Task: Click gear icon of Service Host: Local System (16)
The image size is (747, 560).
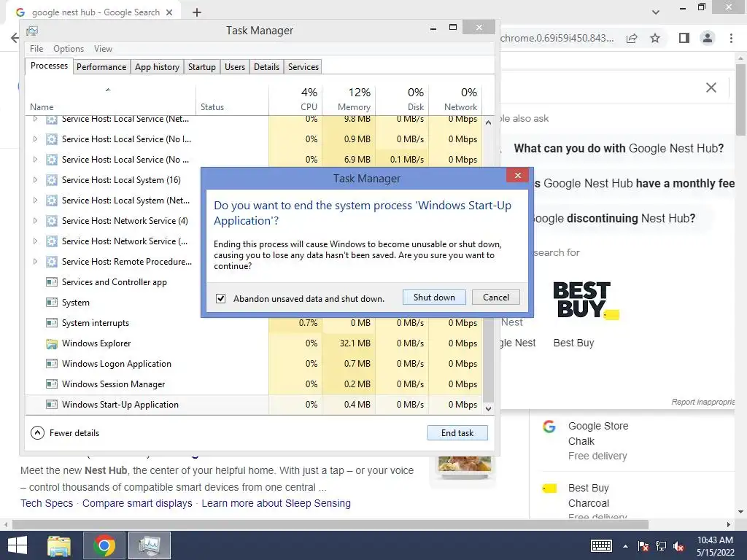Action: pos(52,180)
